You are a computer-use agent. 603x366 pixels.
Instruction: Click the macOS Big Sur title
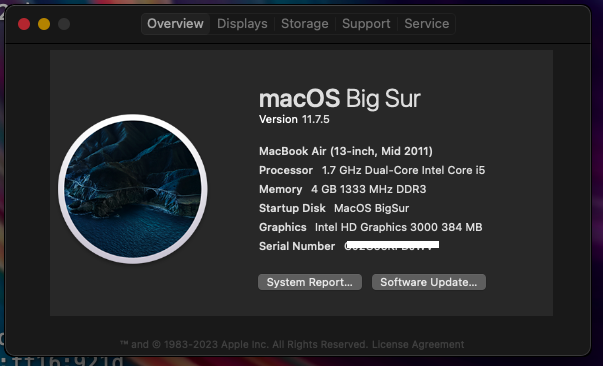(340, 99)
